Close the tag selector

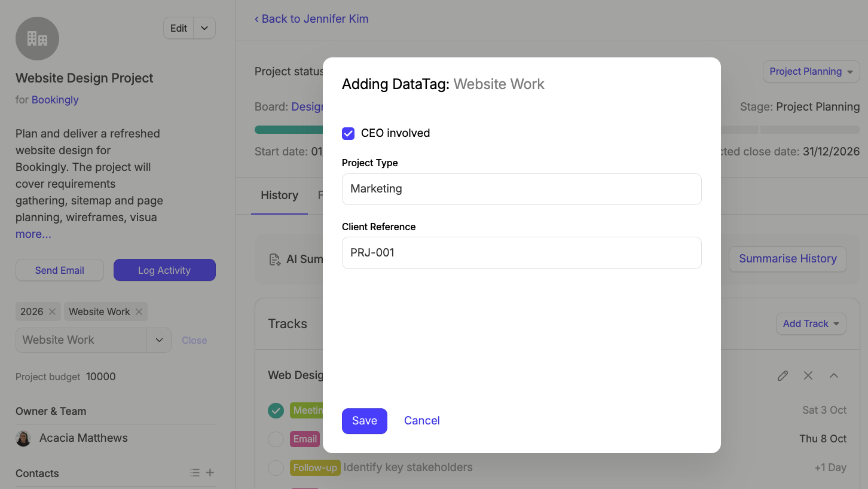194,340
